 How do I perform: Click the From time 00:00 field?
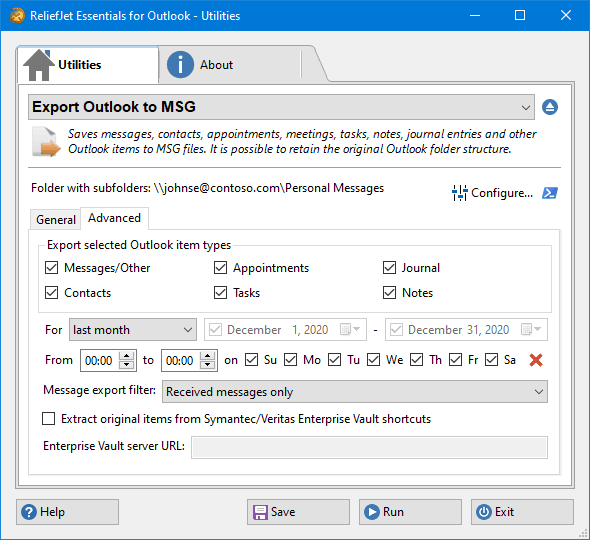click(100, 361)
